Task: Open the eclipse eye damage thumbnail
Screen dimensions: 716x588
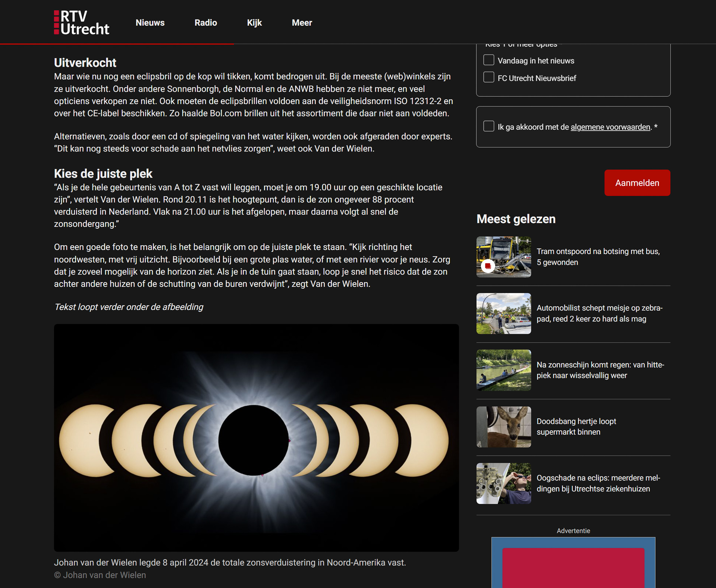Action: point(503,484)
